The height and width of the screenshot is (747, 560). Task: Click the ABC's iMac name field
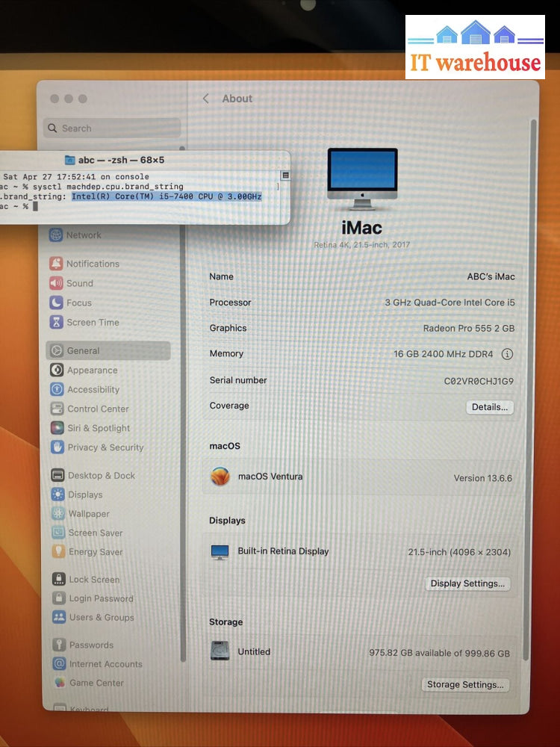pos(491,276)
